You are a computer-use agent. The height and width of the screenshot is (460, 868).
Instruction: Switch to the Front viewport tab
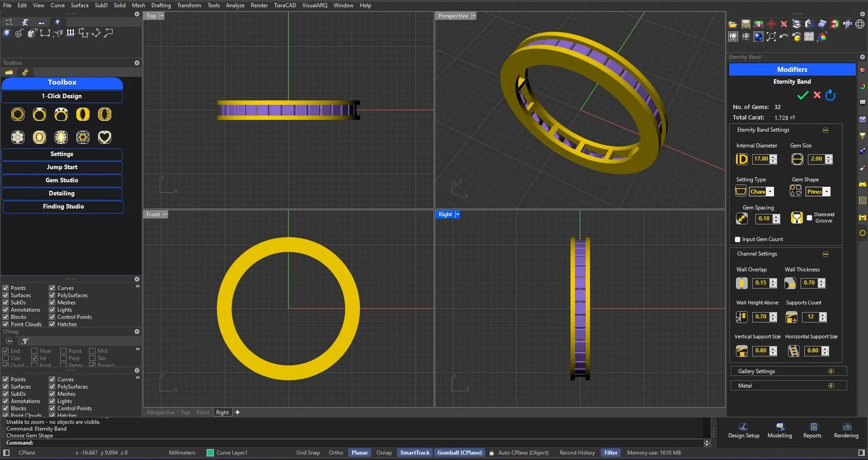tap(203, 413)
